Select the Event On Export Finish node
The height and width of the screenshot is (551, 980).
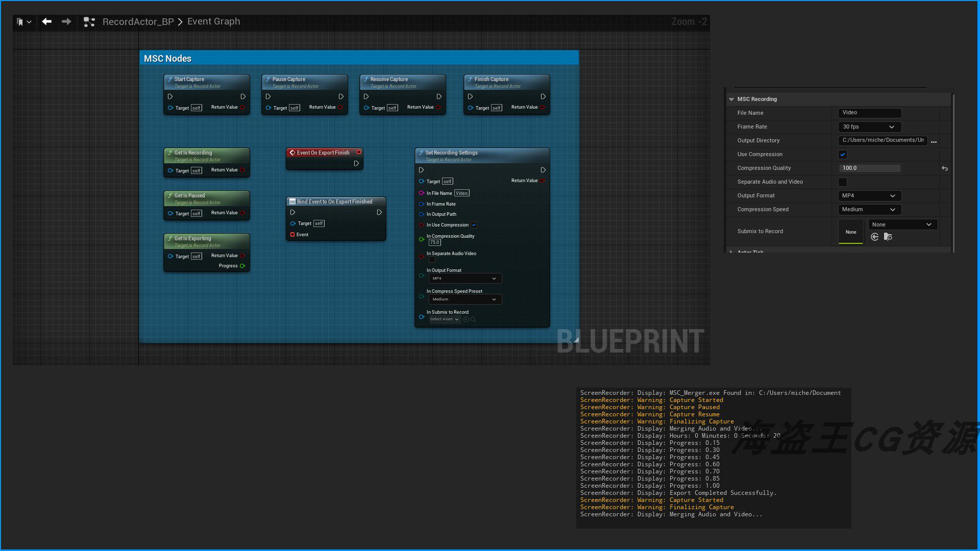[323, 153]
